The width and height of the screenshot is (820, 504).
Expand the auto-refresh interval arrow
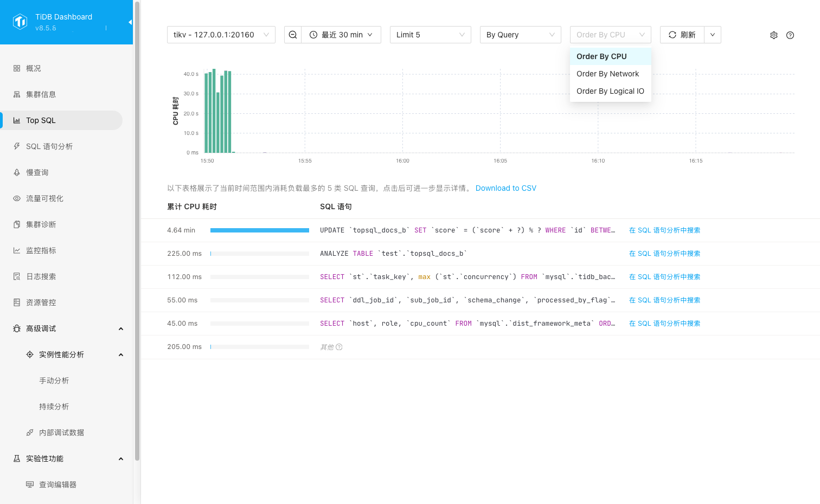(x=713, y=35)
